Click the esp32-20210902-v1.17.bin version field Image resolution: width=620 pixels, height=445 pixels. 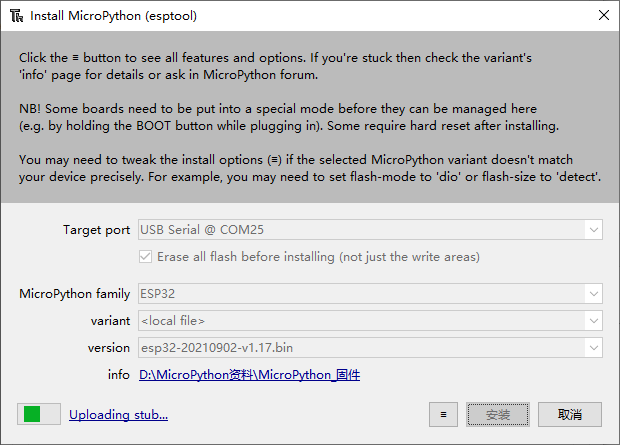click(x=370, y=348)
